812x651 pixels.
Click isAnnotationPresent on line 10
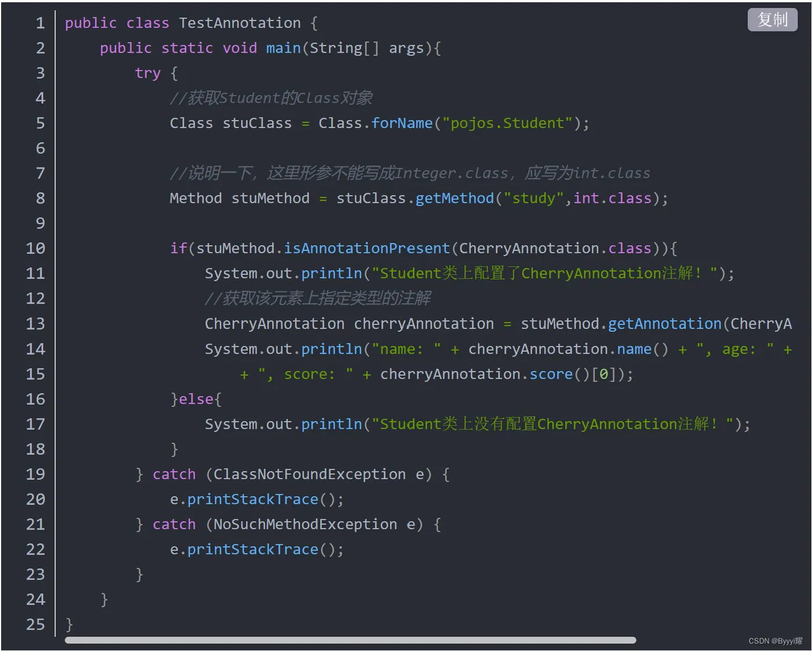367,248
